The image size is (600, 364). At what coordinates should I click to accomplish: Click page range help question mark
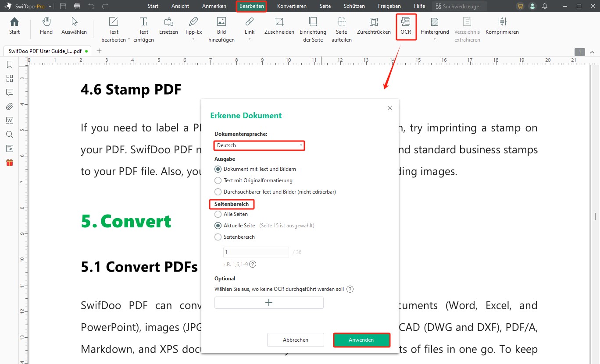click(253, 264)
